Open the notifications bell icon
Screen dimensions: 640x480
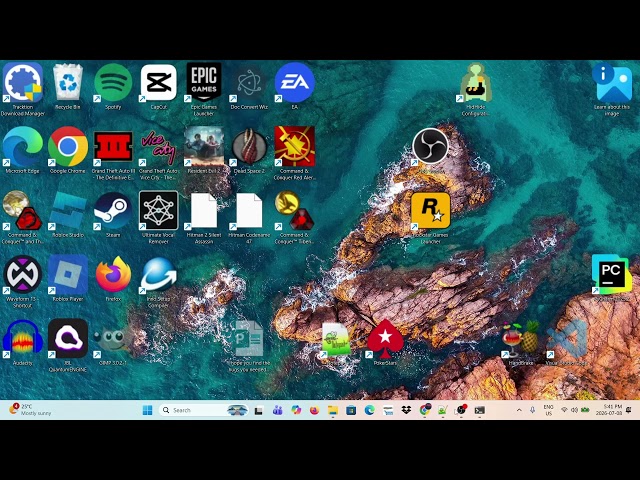point(629,410)
